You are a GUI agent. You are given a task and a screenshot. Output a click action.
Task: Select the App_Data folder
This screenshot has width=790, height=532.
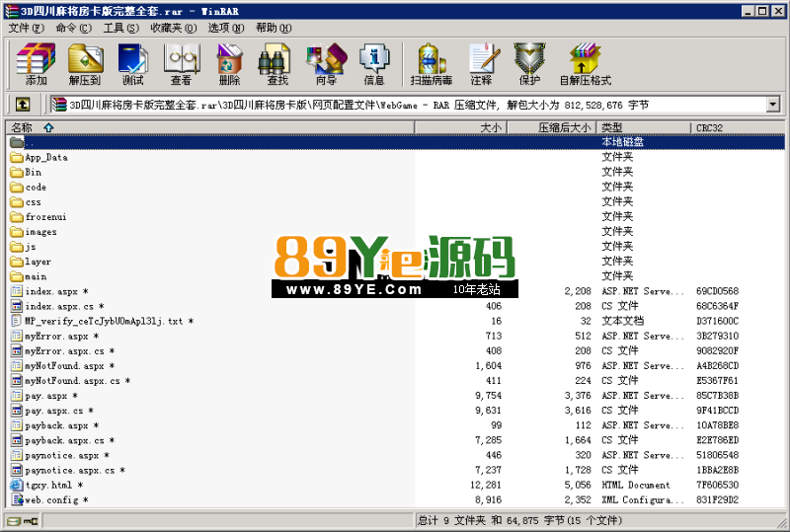[x=46, y=157]
